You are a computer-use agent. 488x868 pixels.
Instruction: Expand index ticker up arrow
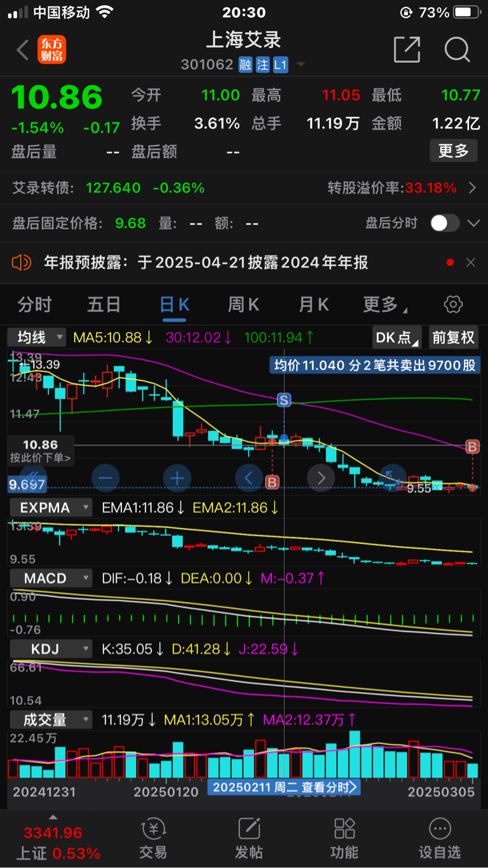pos(53,817)
